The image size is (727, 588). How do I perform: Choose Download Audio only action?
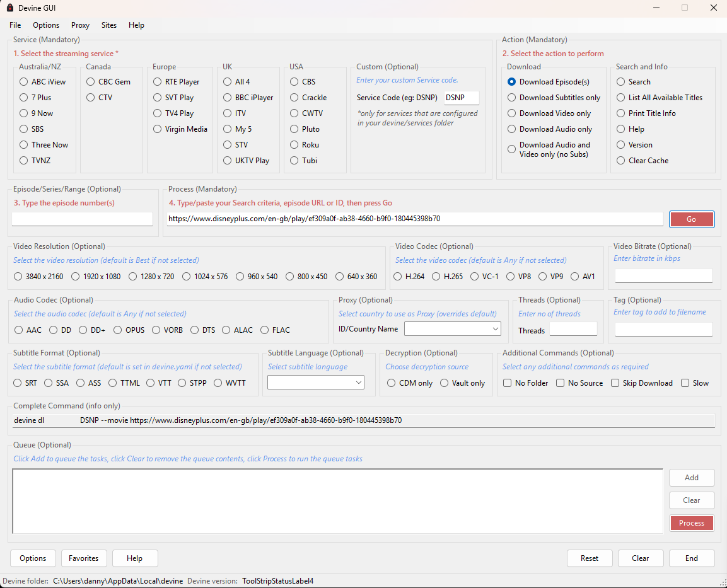coord(550,129)
